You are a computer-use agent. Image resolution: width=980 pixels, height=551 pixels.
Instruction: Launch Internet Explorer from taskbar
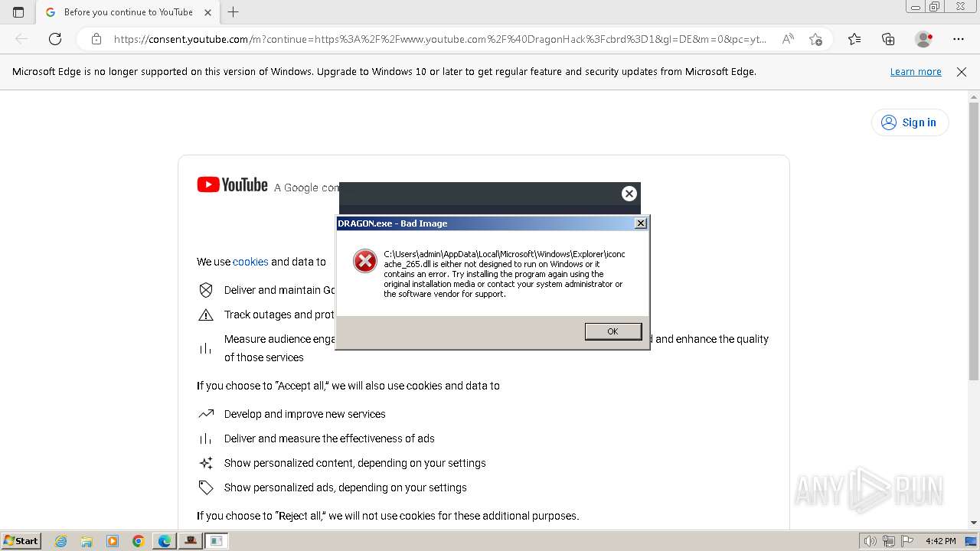point(61,541)
